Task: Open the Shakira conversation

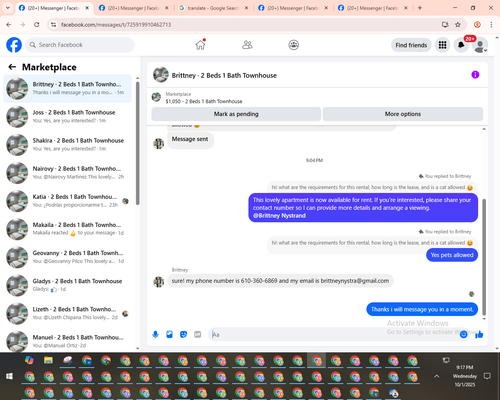Action: (67, 145)
